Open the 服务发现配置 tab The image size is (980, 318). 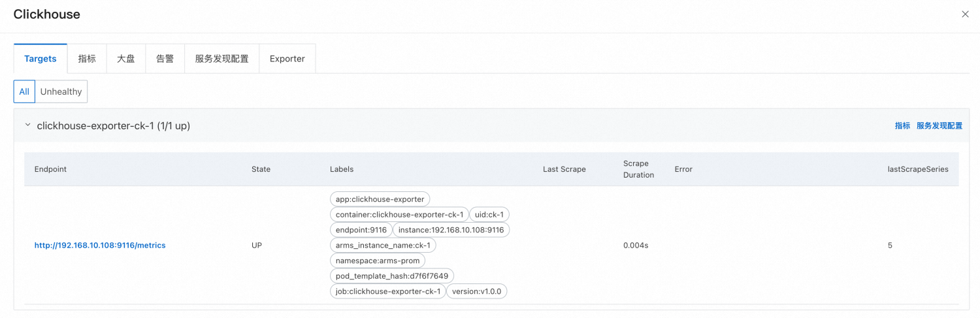222,59
